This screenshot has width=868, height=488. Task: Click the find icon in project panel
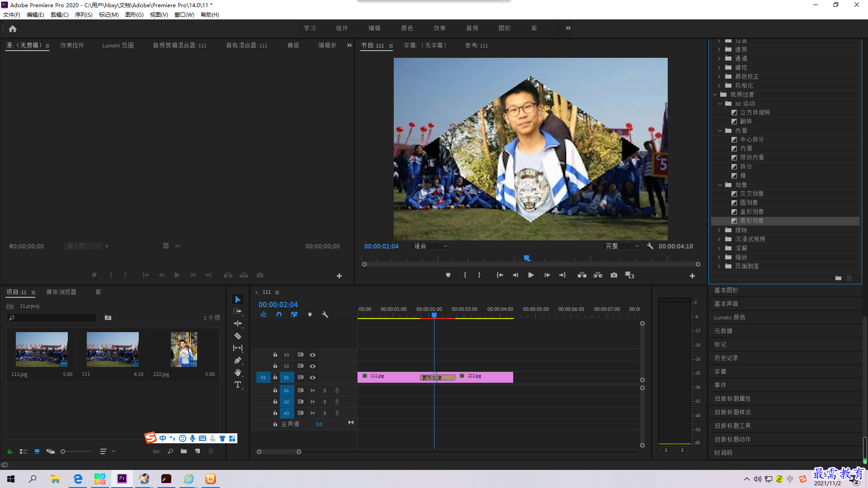click(x=170, y=451)
